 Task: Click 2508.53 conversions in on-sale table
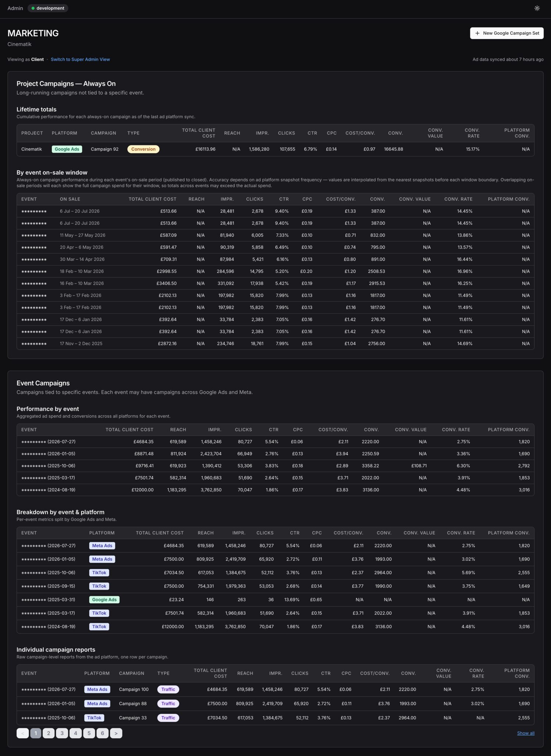tap(377, 271)
